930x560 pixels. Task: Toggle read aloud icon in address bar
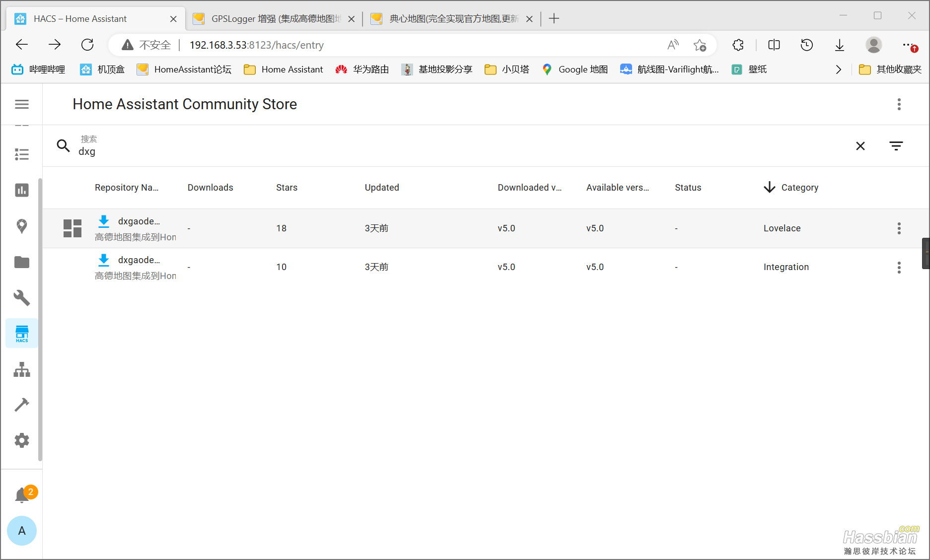673,45
